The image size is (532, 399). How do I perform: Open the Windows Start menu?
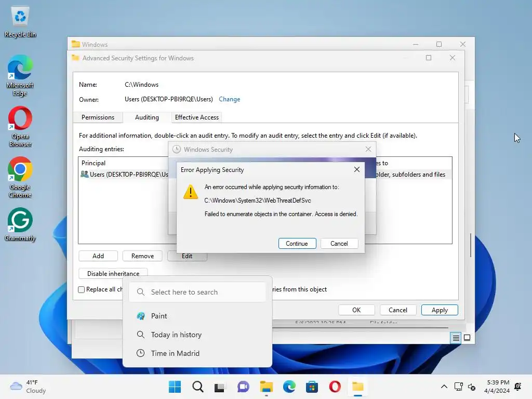tap(175, 387)
